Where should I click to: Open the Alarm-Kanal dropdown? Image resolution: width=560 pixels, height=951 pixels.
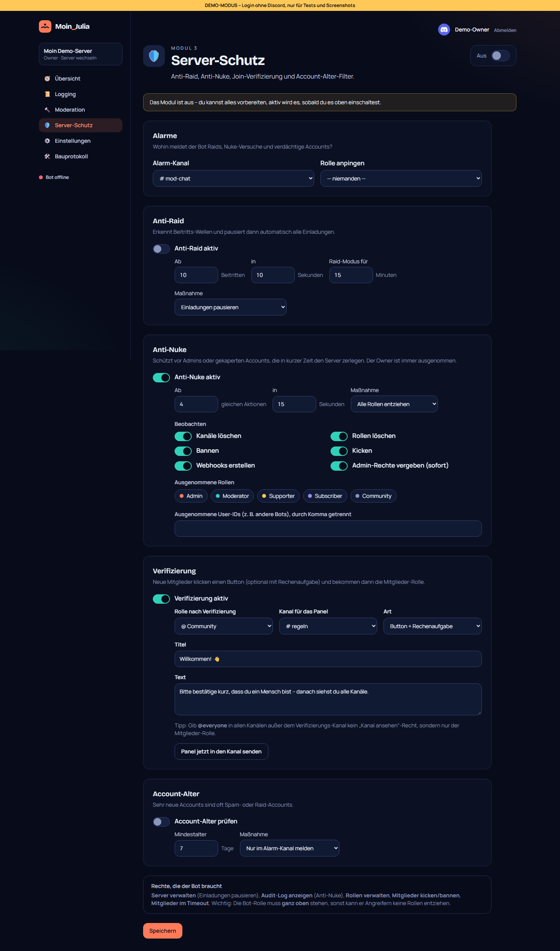click(233, 179)
